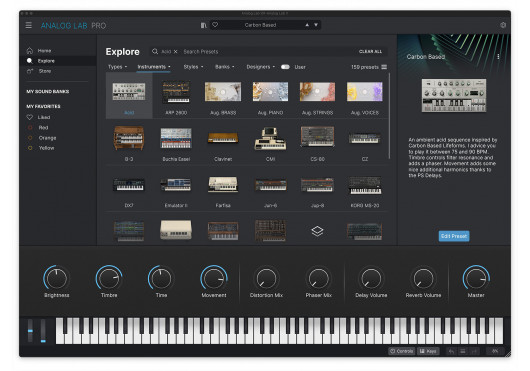Image resolution: width=530 pixels, height=371 pixels.
Task: Click the Reverb Volume knob
Action: tap(423, 278)
